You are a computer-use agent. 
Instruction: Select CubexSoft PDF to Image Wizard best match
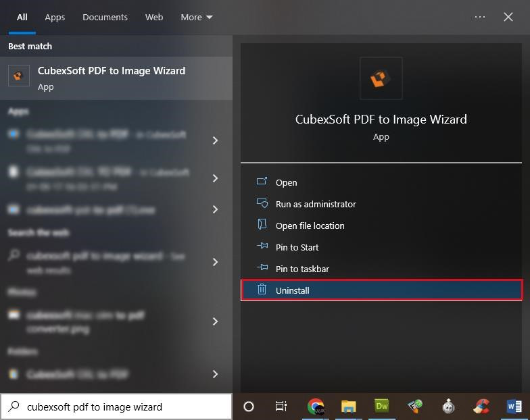tap(116, 78)
